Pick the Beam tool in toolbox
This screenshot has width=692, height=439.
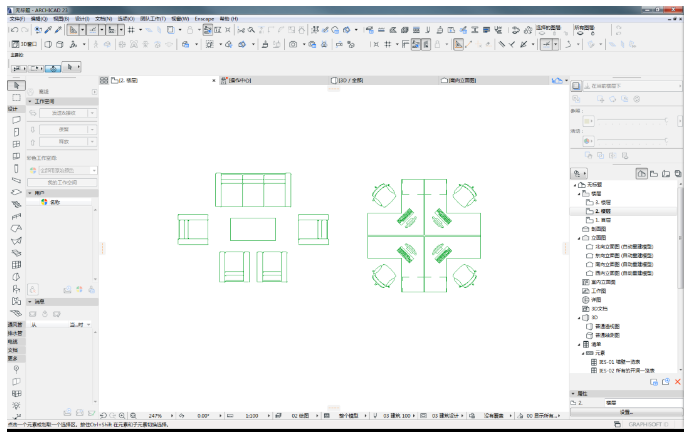pos(16,180)
